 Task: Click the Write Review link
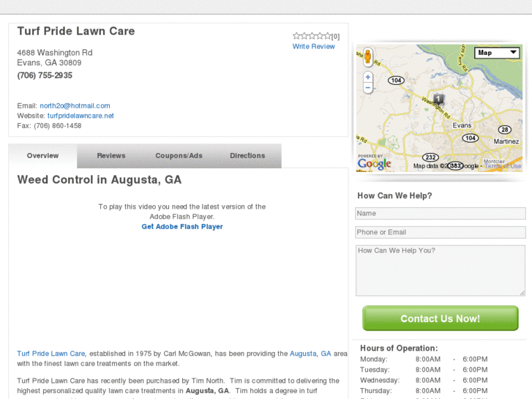coord(313,47)
